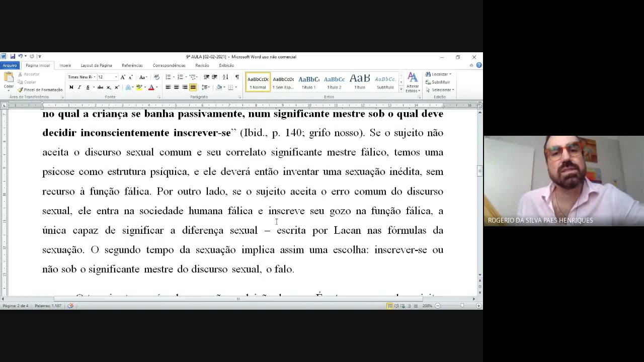This screenshot has height=362, width=644.
Task: Open the Correspondências ribbon tab
Action: [x=169, y=65]
